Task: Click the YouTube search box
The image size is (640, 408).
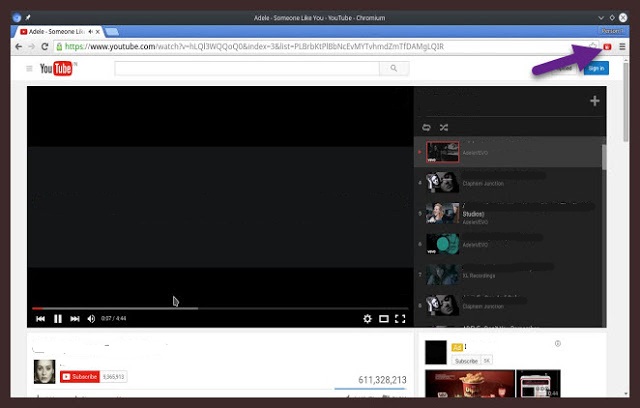Action: point(250,68)
